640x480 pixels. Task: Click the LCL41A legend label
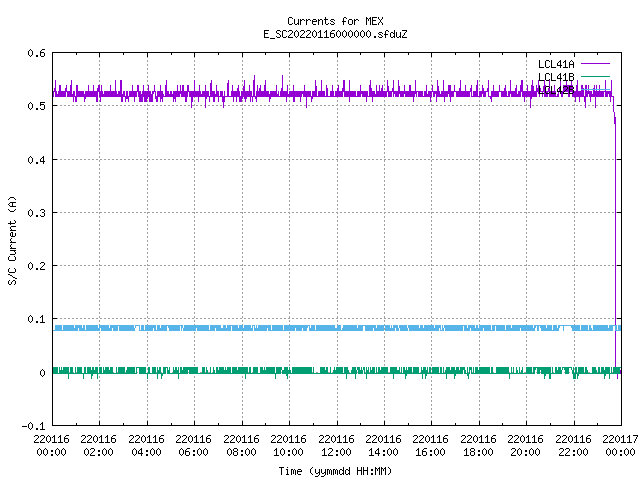tap(556, 64)
